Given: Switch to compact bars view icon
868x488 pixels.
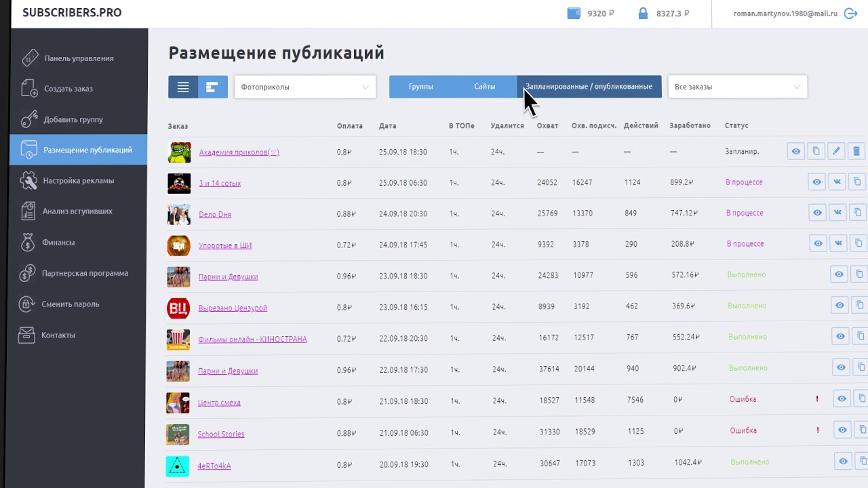Looking at the screenshot, I should pos(213,87).
